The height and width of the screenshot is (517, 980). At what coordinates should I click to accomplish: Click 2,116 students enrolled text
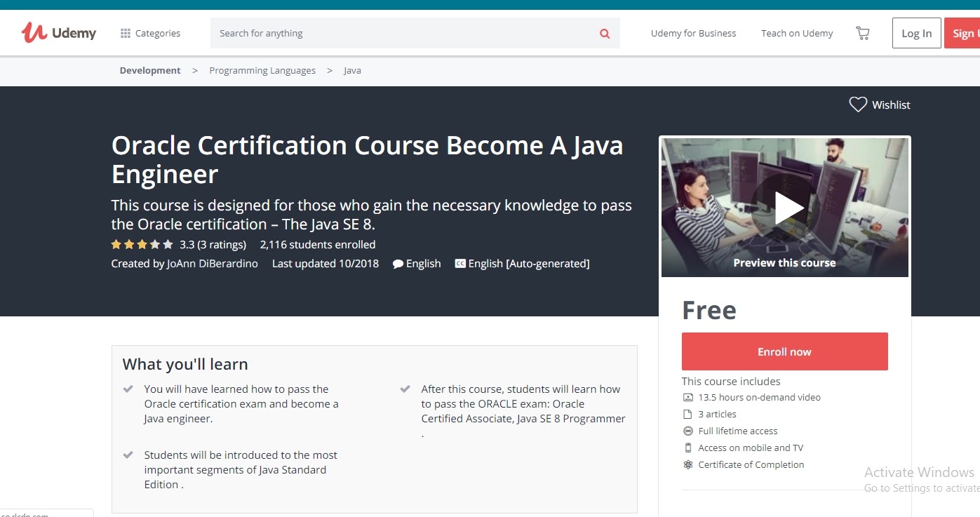click(318, 245)
